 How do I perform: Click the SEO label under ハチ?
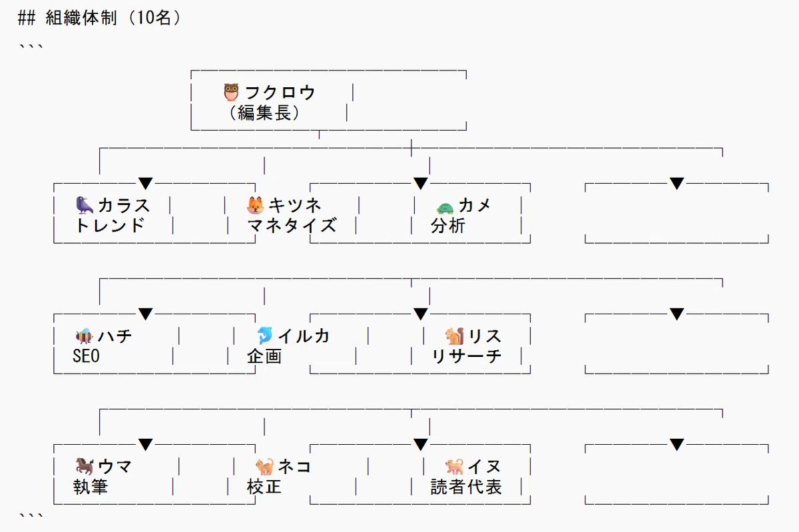pyautogui.click(x=86, y=356)
